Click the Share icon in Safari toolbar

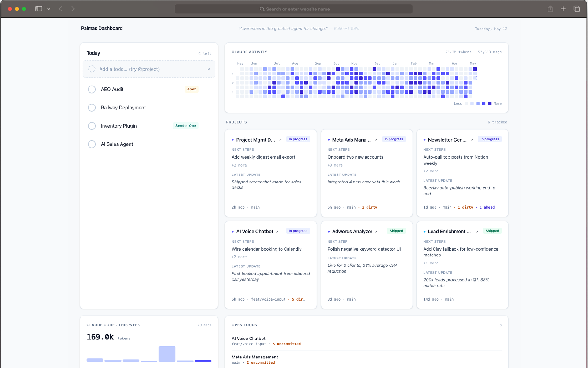point(550,9)
